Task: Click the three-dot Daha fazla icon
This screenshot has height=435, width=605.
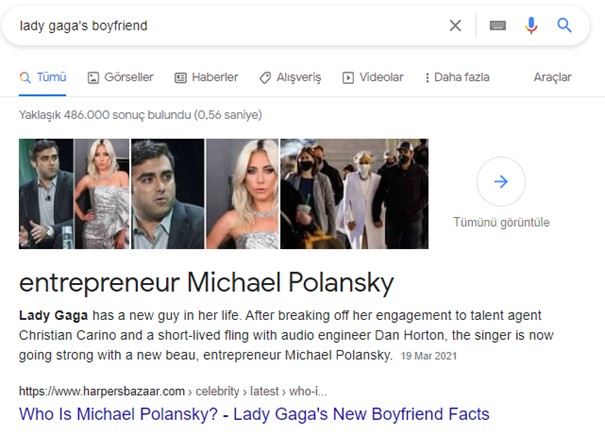Action: click(x=427, y=78)
